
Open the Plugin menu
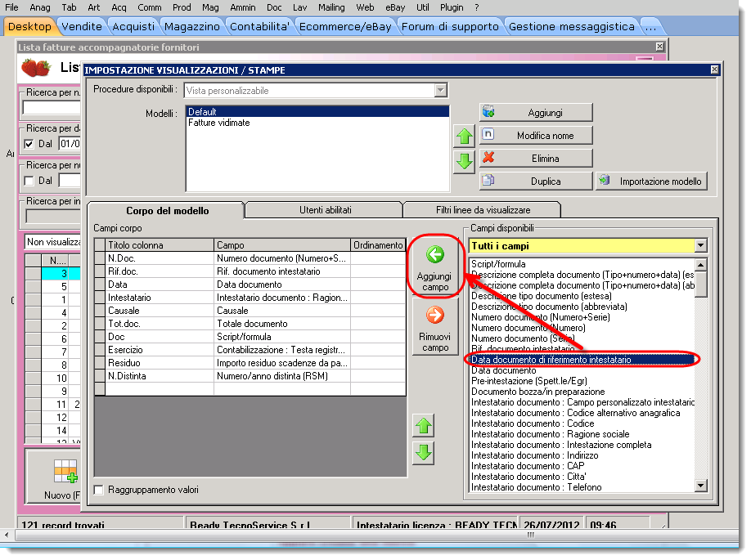click(452, 7)
